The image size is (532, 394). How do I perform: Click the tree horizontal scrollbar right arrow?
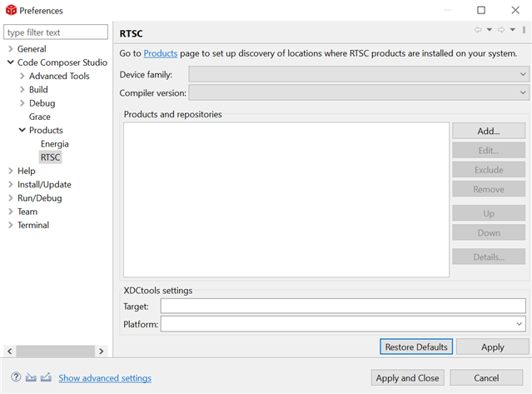pos(101,352)
